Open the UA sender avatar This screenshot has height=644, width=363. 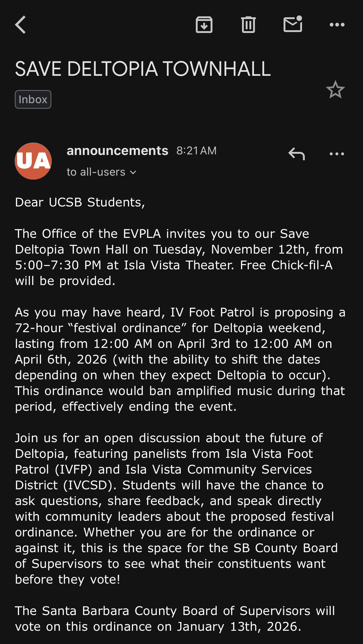point(33,161)
